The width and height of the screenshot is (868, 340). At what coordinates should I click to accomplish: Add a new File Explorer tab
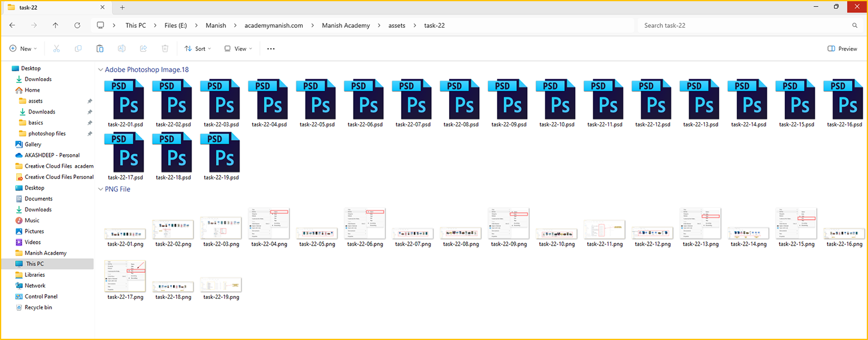click(x=122, y=8)
